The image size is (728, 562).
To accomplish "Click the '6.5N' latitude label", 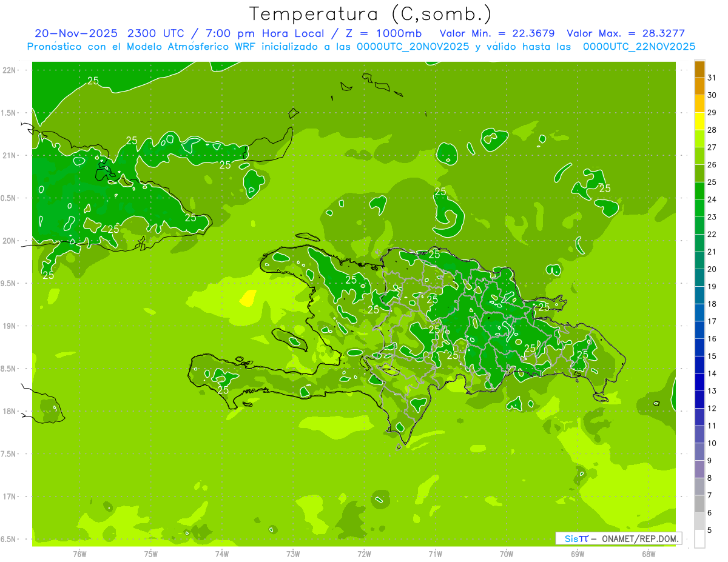I will pos(9,539).
